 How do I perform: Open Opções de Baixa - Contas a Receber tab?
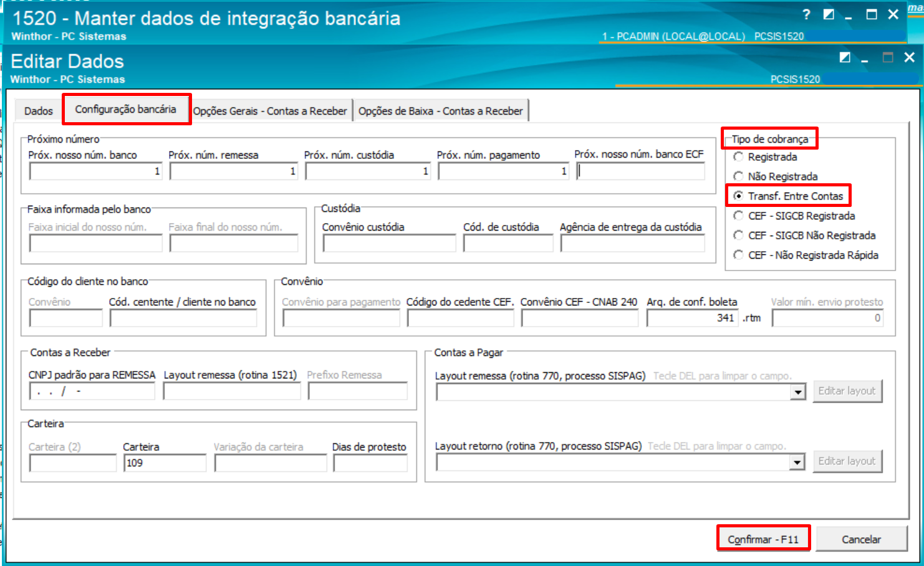[x=441, y=111]
